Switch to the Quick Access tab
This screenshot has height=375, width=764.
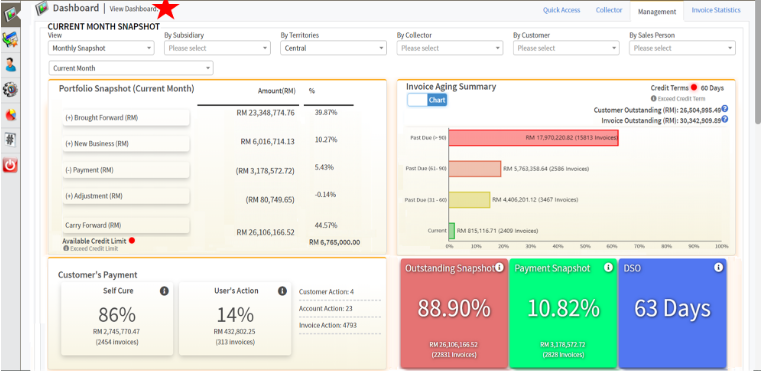pos(561,10)
